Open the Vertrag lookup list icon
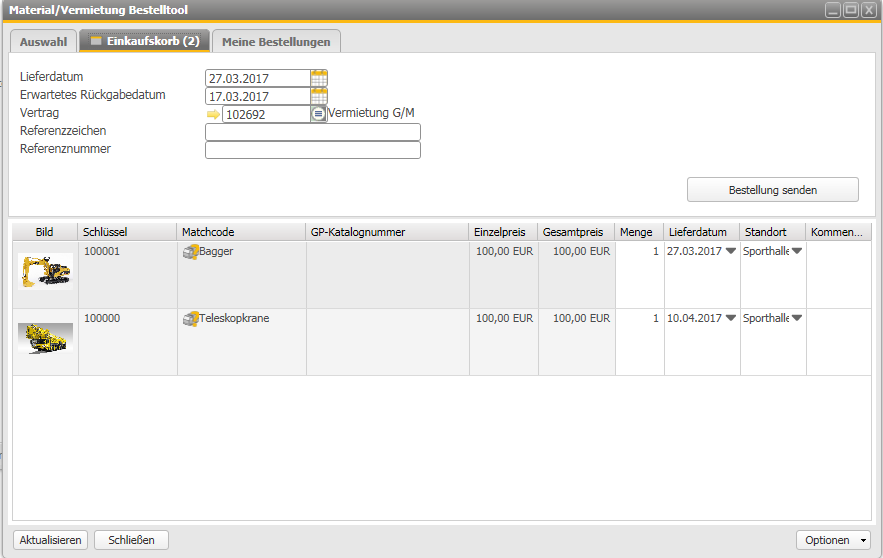The width and height of the screenshot is (883, 558). [318, 114]
